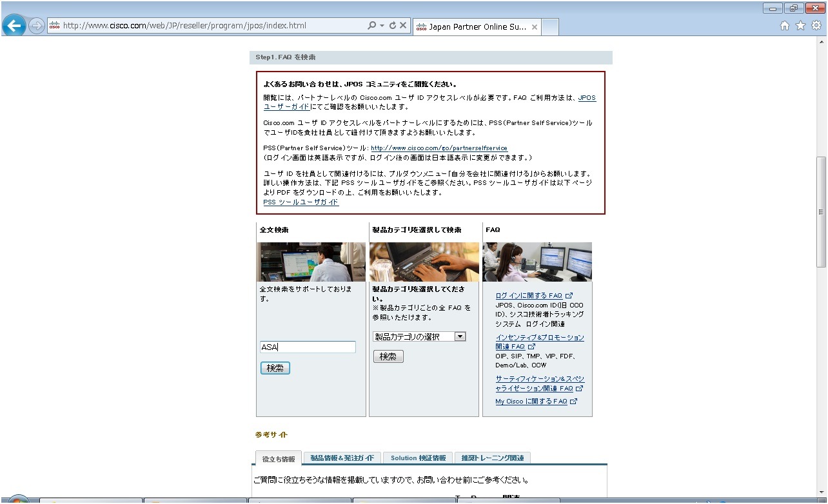Switch to the 製品情報&発注ガイド tab
Screen dimensions: 828x504
[342, 458]
